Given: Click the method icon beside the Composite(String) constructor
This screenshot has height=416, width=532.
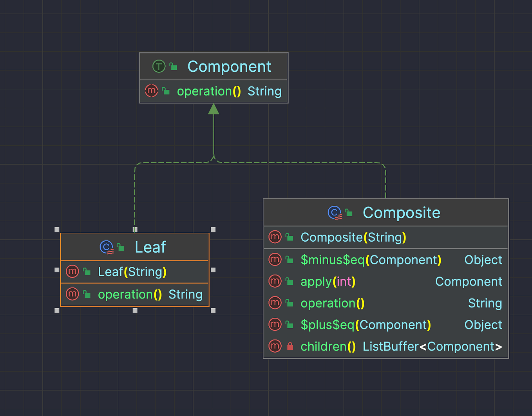Looking at the screenshot, I should tap(275, 237).
